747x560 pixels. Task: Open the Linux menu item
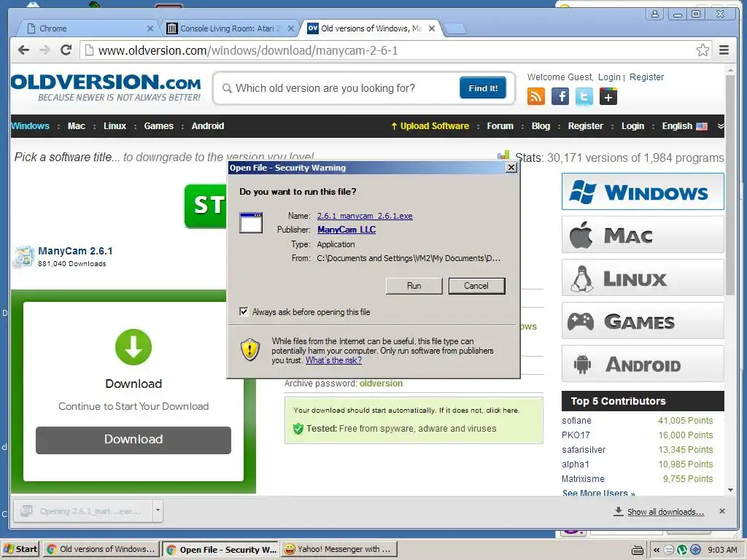(x=115, y=126)
